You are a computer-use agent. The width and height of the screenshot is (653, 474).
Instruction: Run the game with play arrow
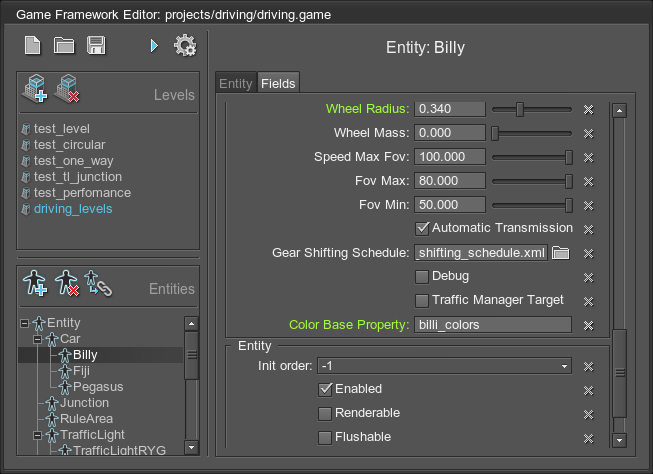click(154, 46)
